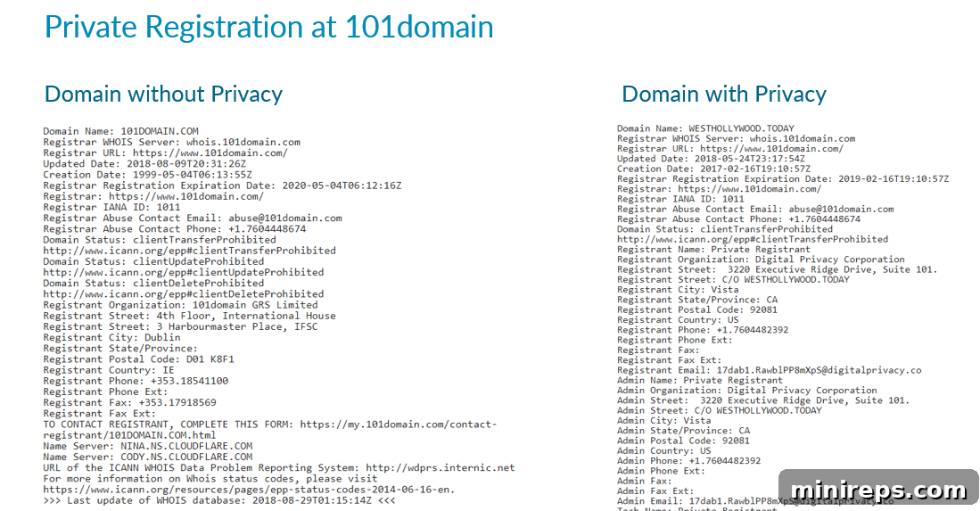Click 'Registrant State/Province: CA' line
980x511 pixels.
tap(696, 300)
